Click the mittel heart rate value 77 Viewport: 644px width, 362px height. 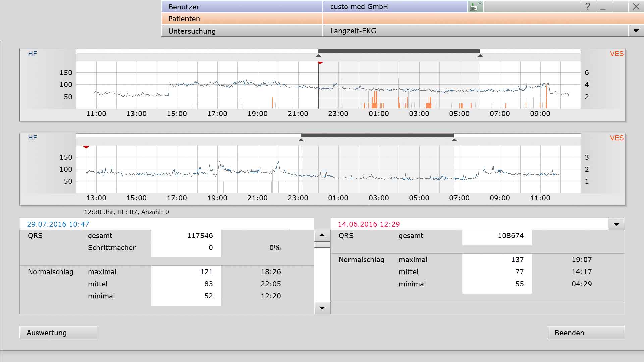click(x=520, y=272)
